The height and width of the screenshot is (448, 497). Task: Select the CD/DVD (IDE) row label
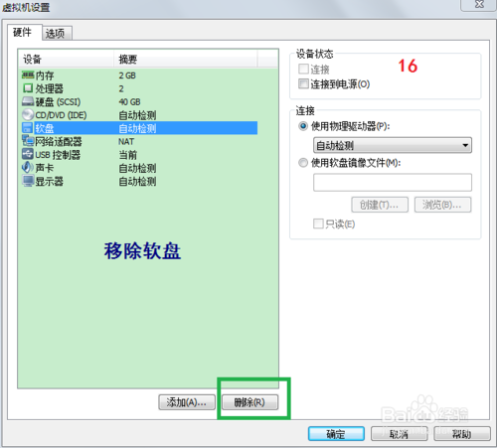[x=61, y=115]
